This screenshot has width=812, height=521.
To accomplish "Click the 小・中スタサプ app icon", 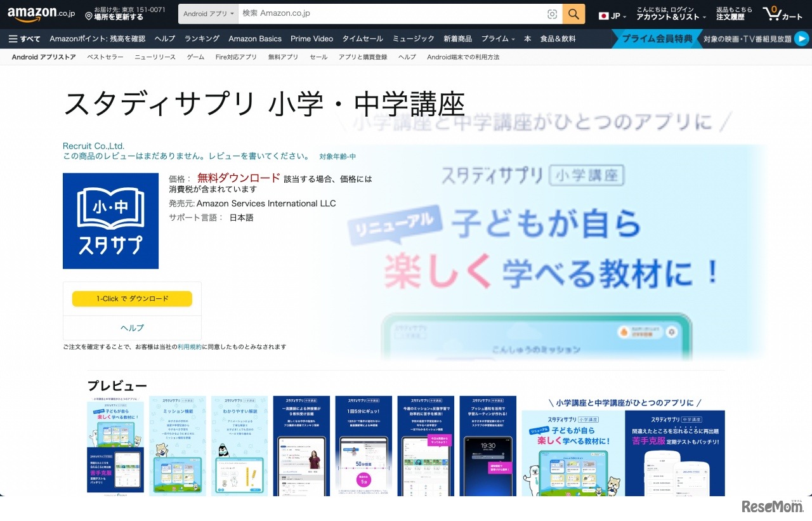I will click(x=110, y=221).
